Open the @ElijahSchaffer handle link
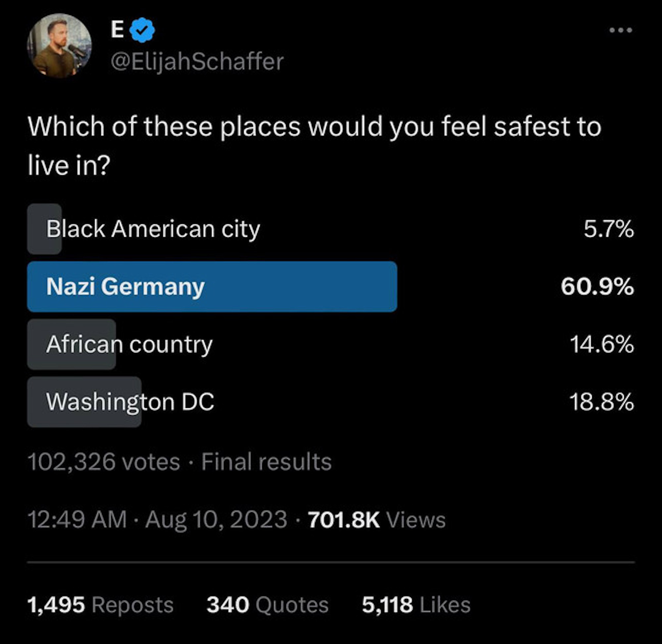Screen dimensions: 662x644 point(197,62)
